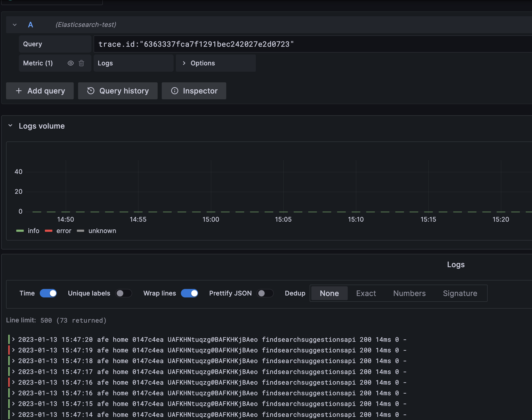Expand the Options section

[x=184, y=63]
